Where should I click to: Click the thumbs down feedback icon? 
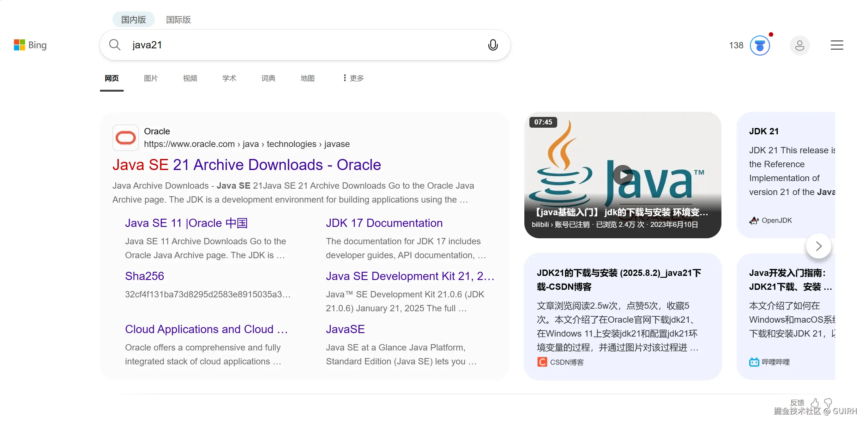(x=828, y=402)
